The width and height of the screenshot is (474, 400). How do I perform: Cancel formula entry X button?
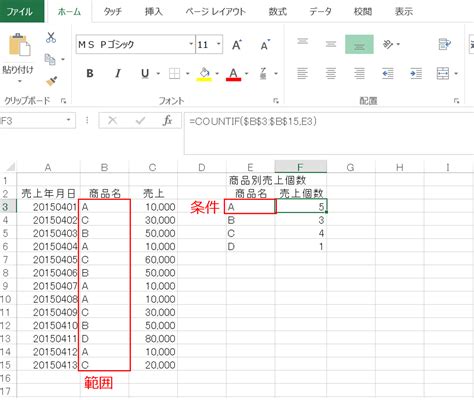(x=112, y=121)
